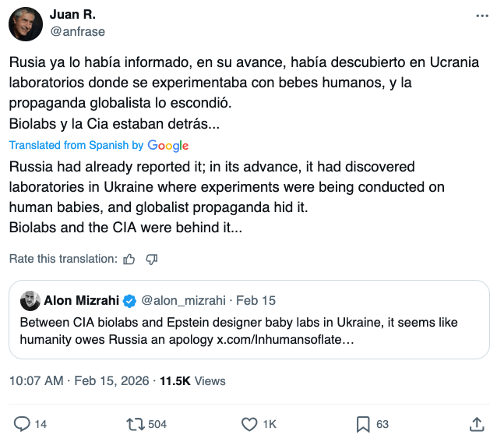Repost this tweet using the retweet icon

coord(135,424)
